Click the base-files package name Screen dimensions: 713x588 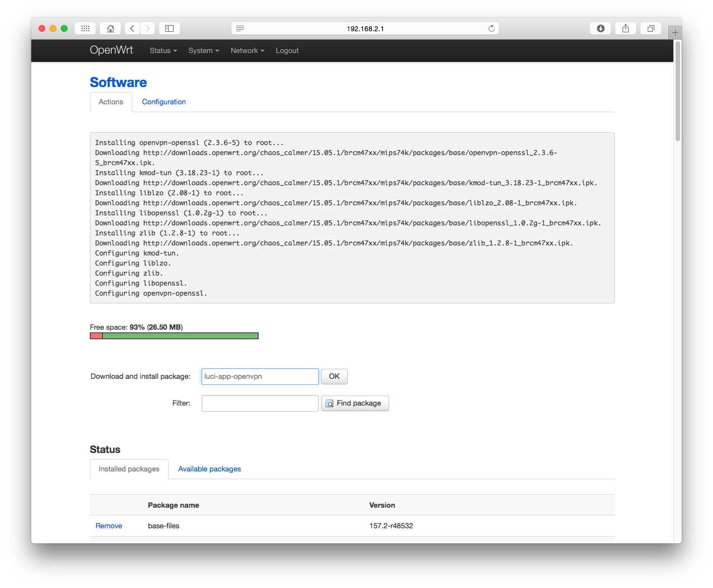click(164, 526)
